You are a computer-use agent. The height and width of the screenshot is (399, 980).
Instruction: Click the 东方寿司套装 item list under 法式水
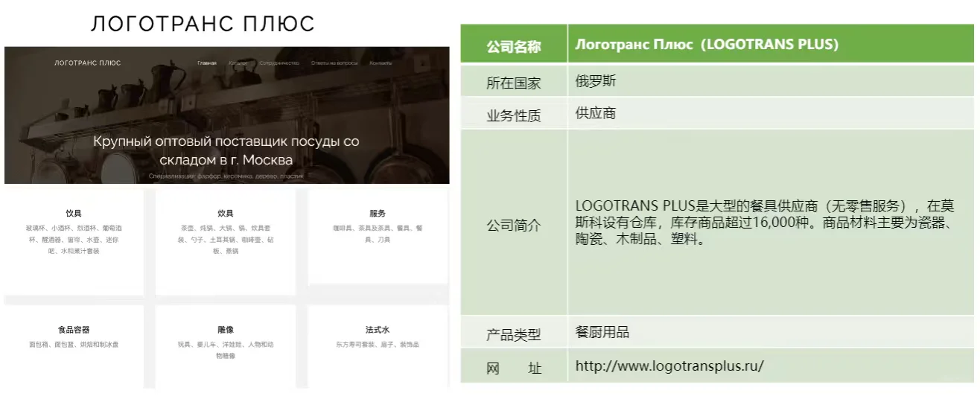378,345
